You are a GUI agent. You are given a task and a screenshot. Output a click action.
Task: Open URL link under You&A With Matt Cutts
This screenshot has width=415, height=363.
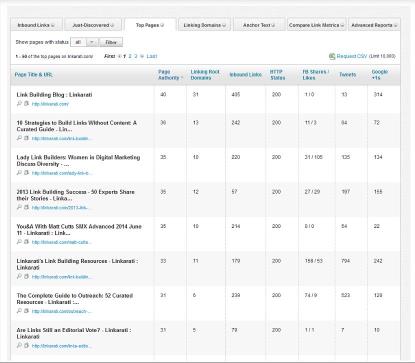(x=61, y=242)
